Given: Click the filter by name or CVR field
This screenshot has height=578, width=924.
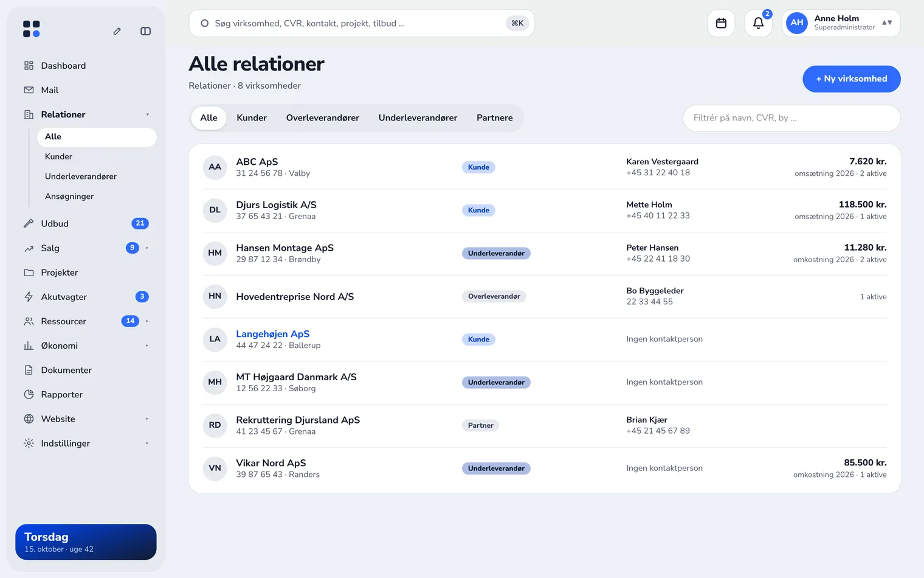Looking at the screenshot, I should point(791,118).
